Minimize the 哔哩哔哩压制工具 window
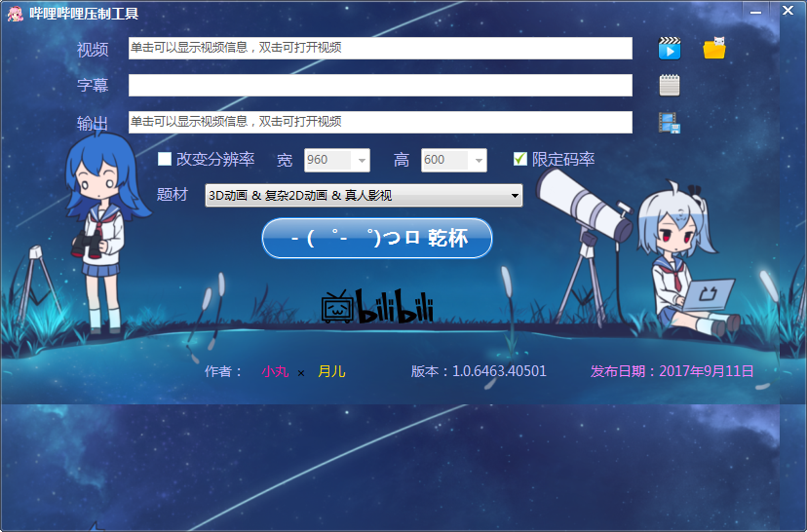This screenshot has width=807, height=532. tap(755, 12)
